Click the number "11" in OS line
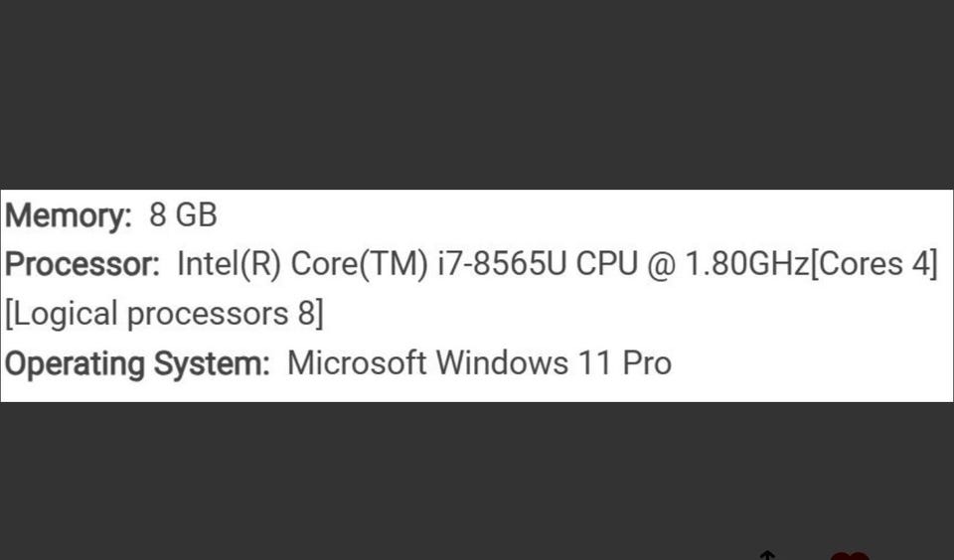 (x=594, y=363)
